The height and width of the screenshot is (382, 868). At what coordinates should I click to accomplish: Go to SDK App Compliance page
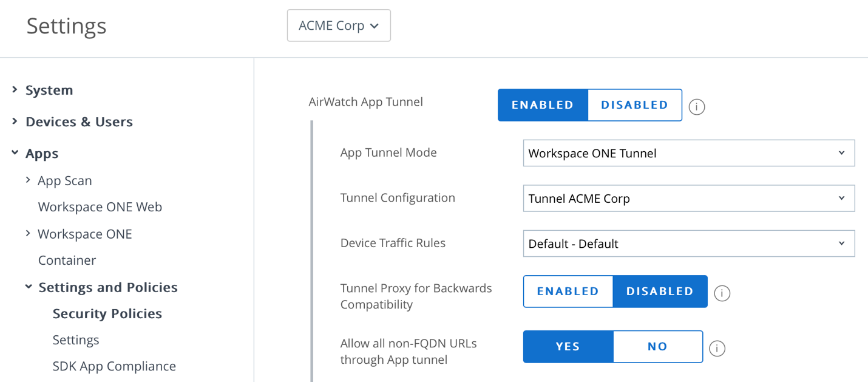[x=114, y=366]
